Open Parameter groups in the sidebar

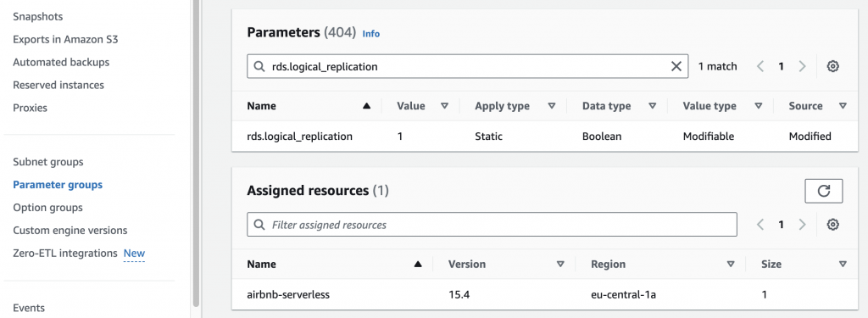(58, 185)
